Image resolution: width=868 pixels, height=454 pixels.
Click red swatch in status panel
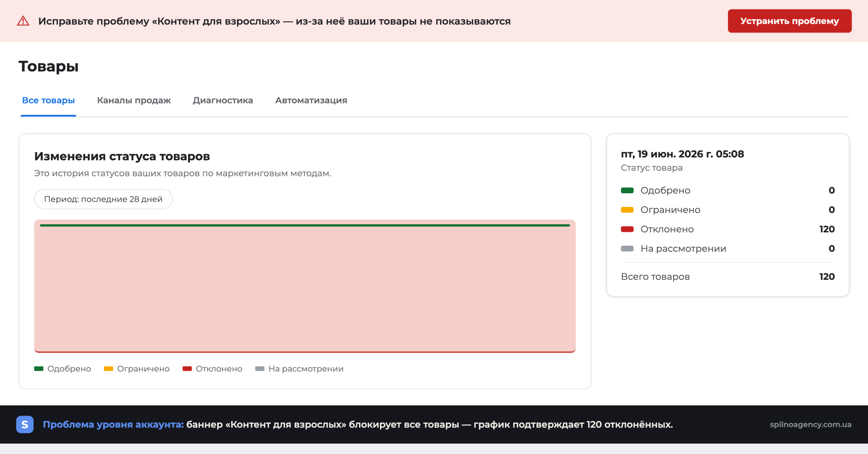point(627,229)
